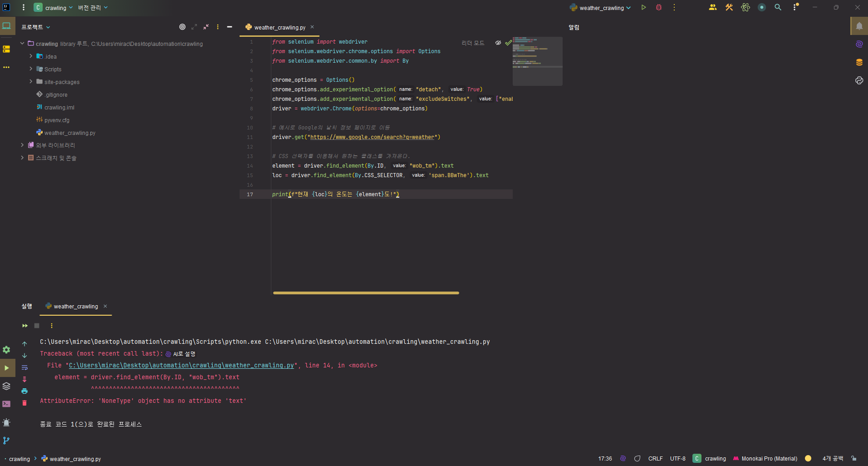The width and height of the screenshot is (868, 466).
Task: Toggle Structure tool window on left sidebar
Action: click(x=6, y=49)
